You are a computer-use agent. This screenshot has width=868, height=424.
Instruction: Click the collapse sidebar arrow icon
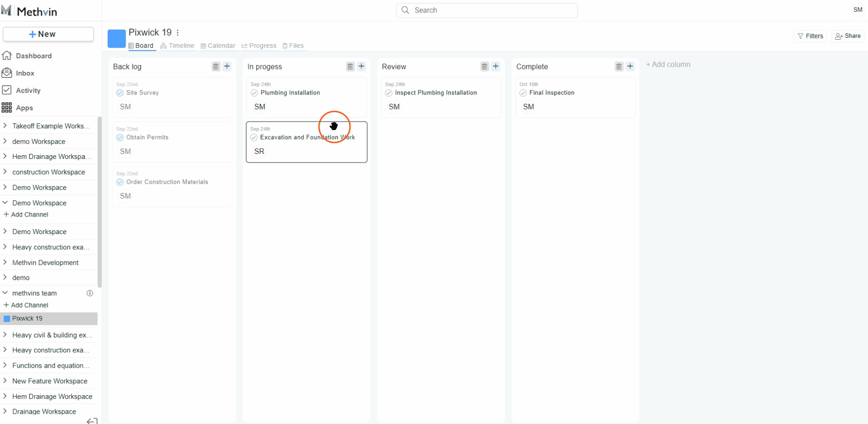point(92,421)
